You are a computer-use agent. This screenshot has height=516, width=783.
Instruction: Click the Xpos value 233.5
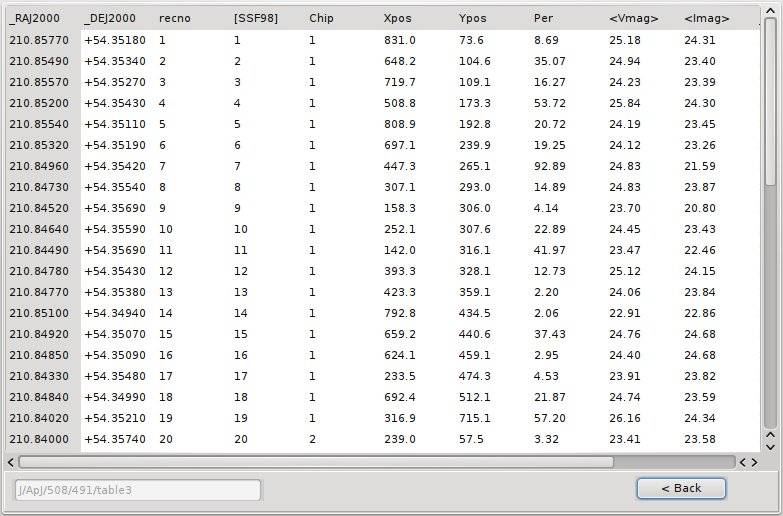399,376
